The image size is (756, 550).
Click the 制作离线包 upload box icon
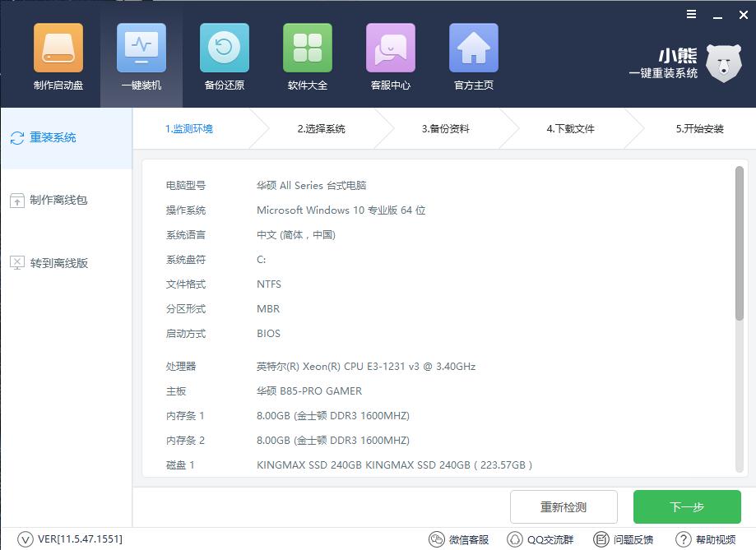17,201
